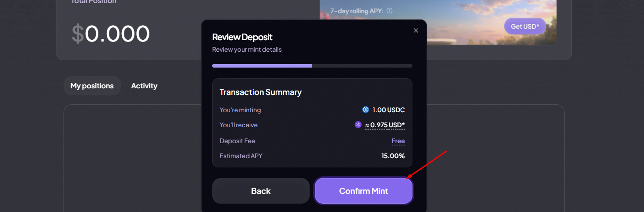Image resolution: width=644 pixels, height=212 pixels.
Task: Click the 7-day rolling APY label
Action: (357, 11)
